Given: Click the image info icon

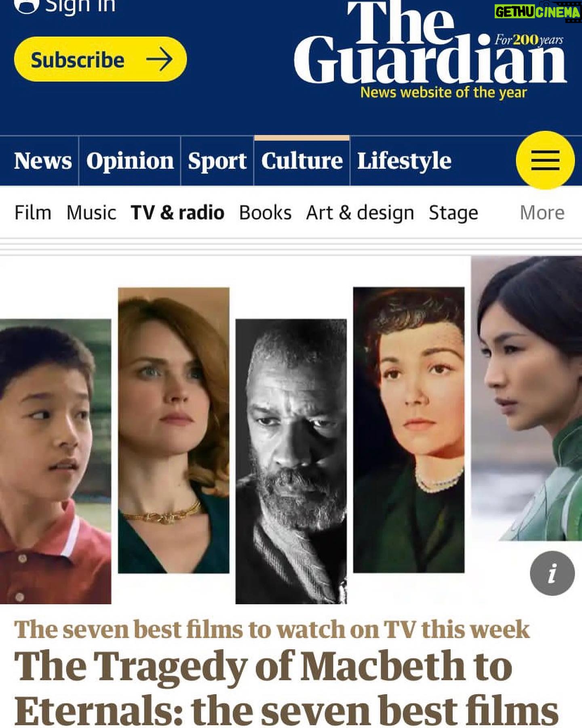Looking at the screenshot, I should 552,573.
